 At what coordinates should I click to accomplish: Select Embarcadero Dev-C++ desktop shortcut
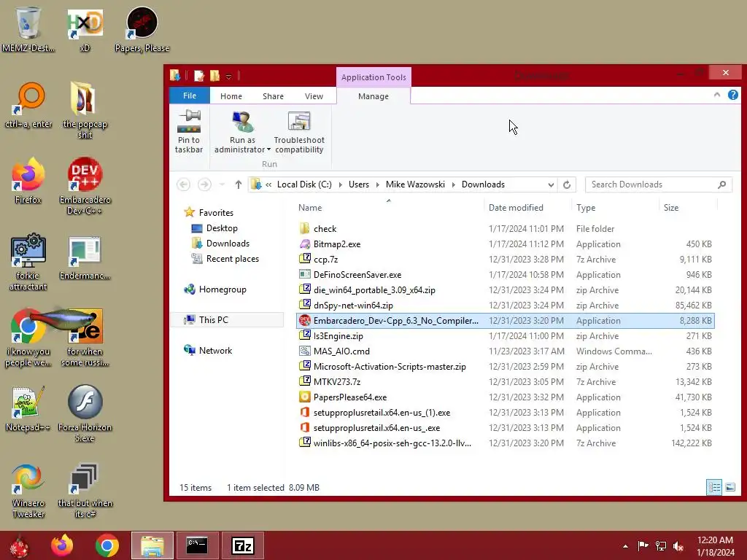point(85,186)
